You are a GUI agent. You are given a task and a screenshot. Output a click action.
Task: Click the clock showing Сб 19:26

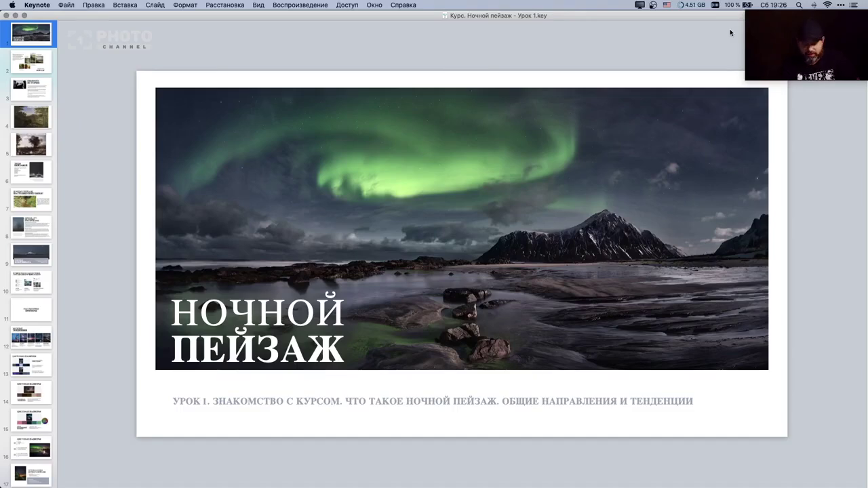coord(773,5)
